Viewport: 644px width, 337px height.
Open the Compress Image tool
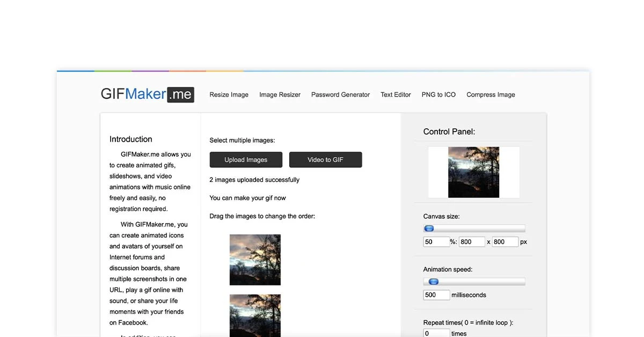(490, 94)
